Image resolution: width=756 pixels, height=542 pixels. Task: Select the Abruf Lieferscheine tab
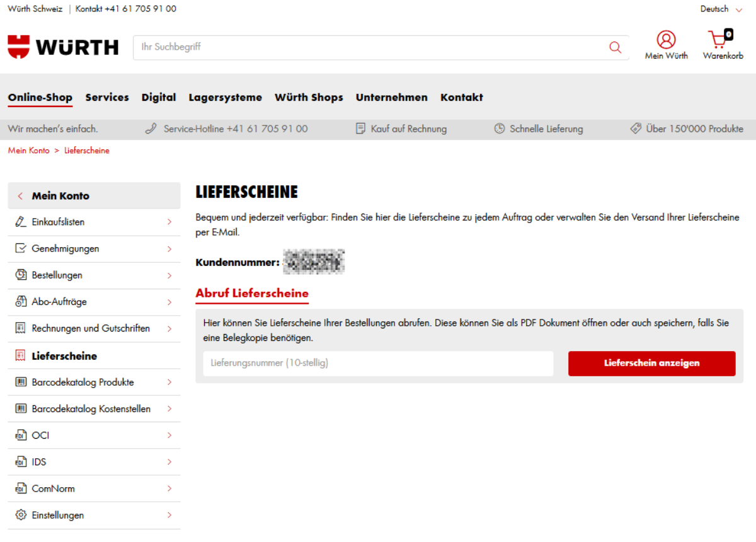coord(252,293)
